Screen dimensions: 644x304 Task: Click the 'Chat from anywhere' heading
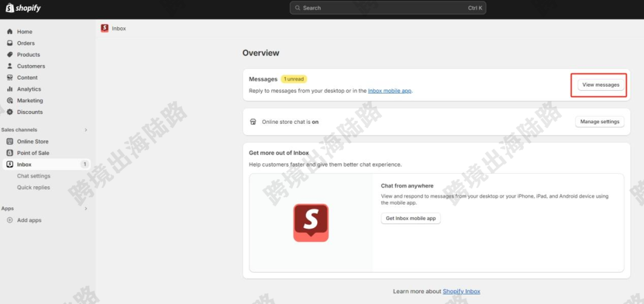point(407,186)
